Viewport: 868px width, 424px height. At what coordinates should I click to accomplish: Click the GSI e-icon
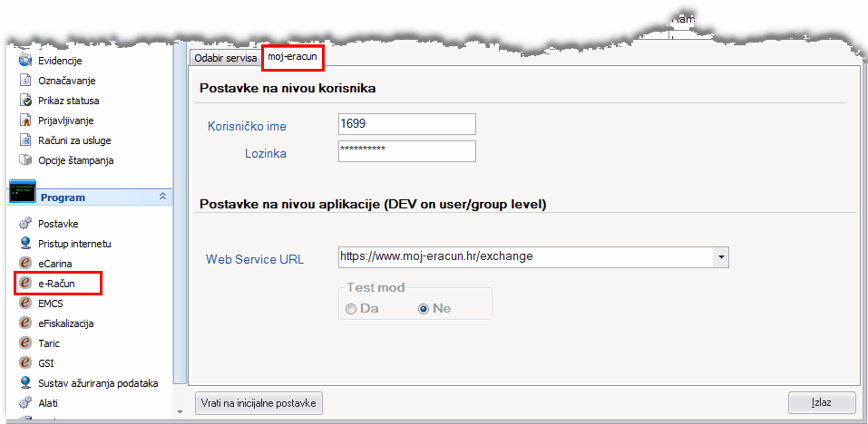[24, 363]
